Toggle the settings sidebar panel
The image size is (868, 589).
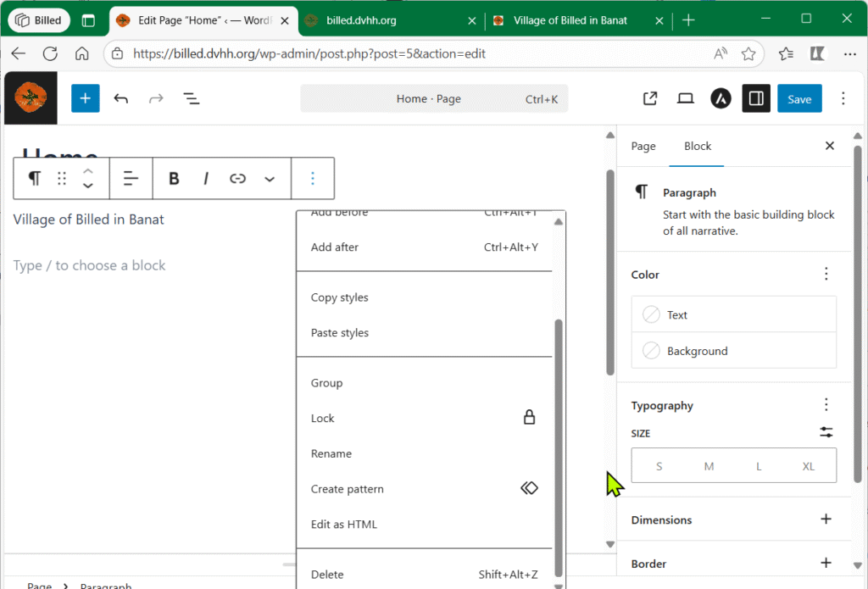(x=756, y=98)
